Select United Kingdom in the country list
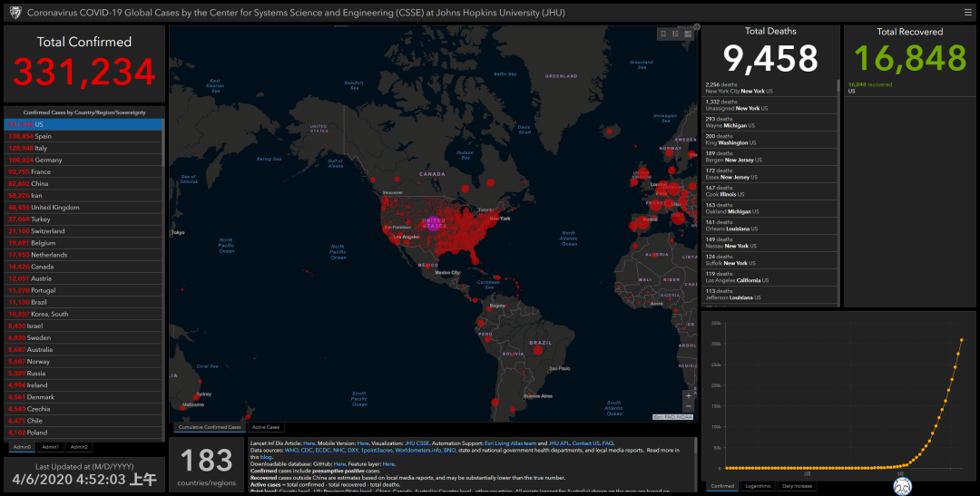Screen dimensions: 980x496 tap(83, 208)
